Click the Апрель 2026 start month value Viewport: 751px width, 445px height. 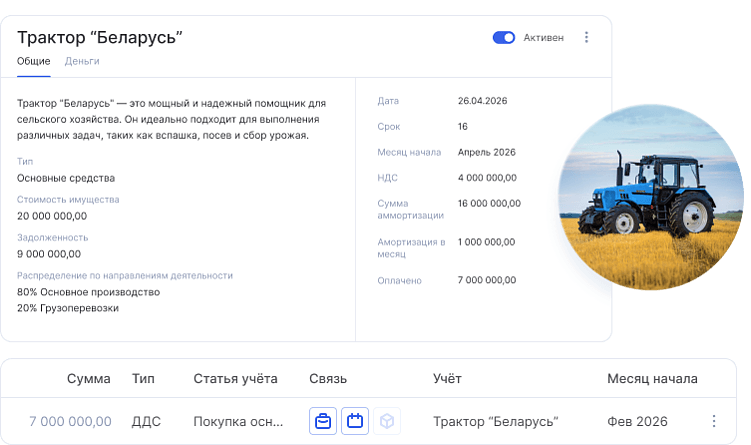point(487,152)
